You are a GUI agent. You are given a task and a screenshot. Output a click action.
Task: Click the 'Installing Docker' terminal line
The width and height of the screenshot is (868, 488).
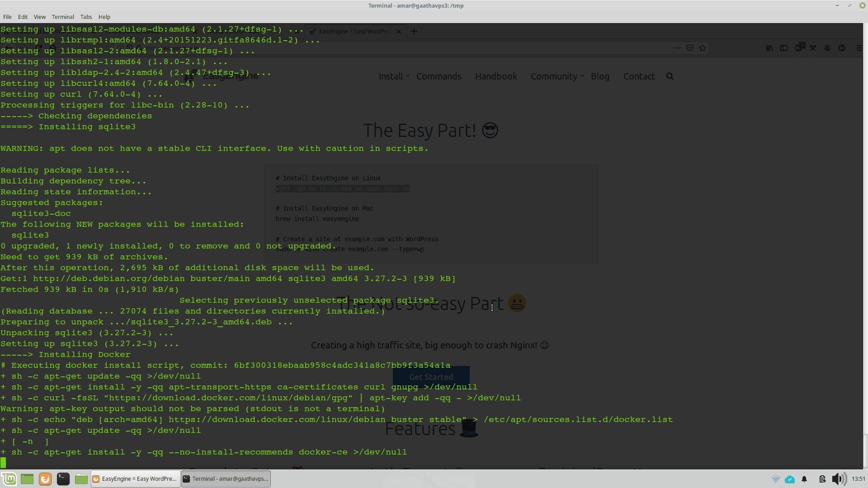click(x=65, y=355)
